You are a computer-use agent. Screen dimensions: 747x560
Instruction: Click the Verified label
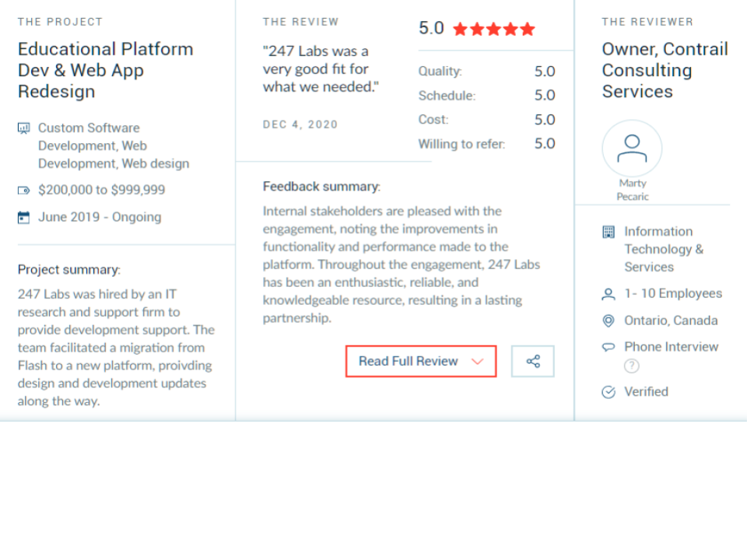(x=646, y=392)
